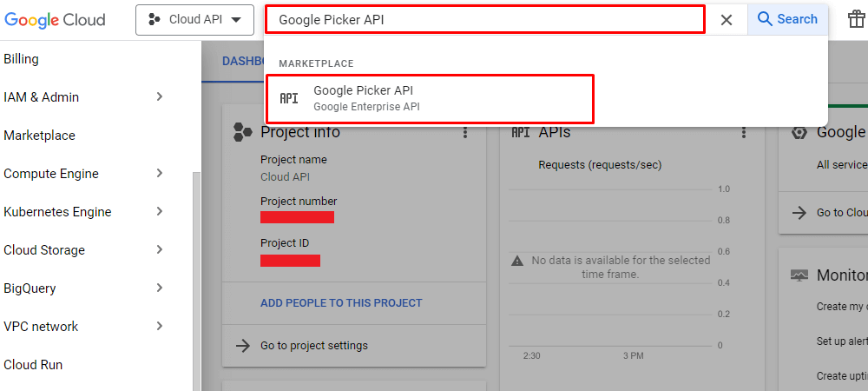Expand the VPC network submenu chevron

(x=160, y=326)
